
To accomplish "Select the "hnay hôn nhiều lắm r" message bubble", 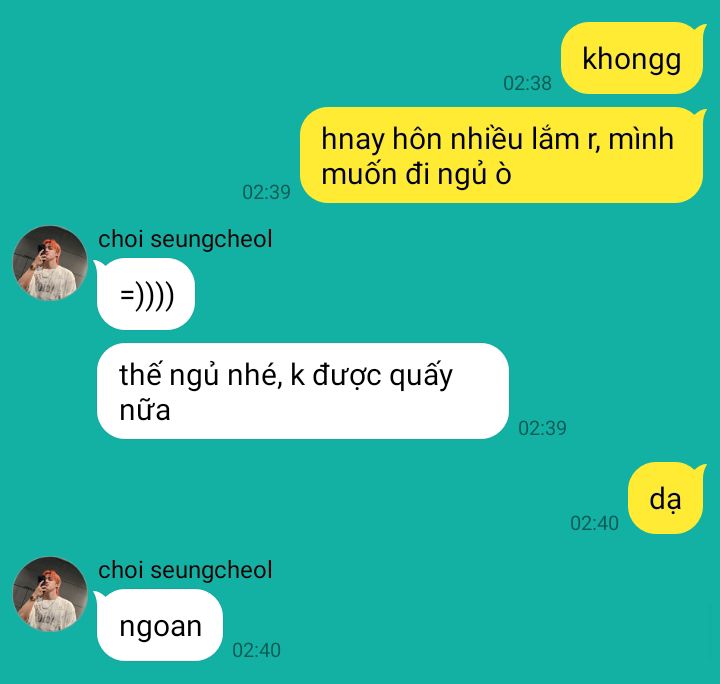I will tap(501, 155).
